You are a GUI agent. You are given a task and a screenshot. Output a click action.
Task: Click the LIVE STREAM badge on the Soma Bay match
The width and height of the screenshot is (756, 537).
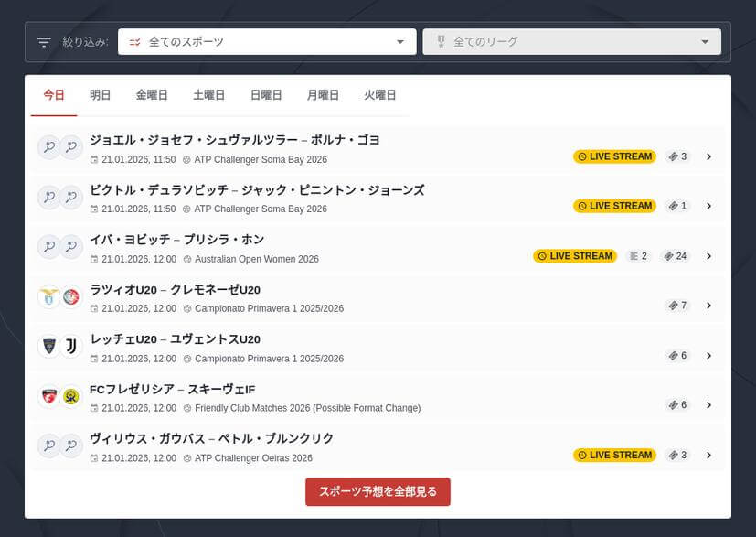pyautogui.click(x=614, y=156)
